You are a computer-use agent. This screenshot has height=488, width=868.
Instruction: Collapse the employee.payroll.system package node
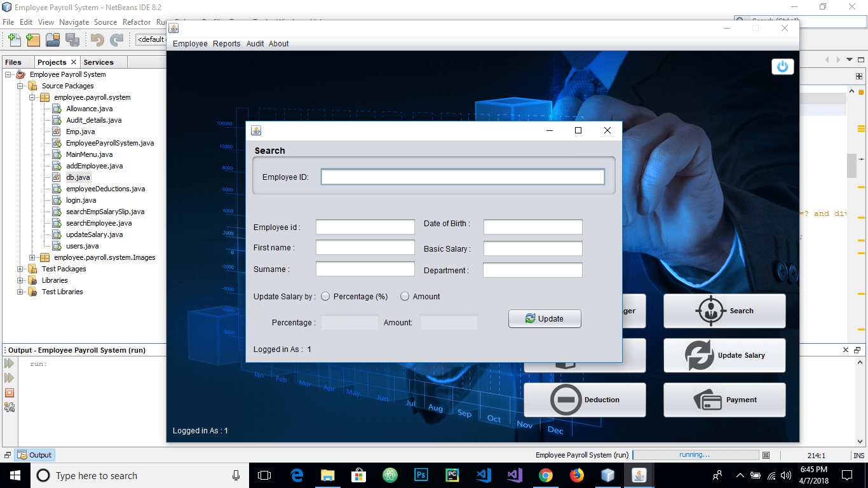click(31, 97)
